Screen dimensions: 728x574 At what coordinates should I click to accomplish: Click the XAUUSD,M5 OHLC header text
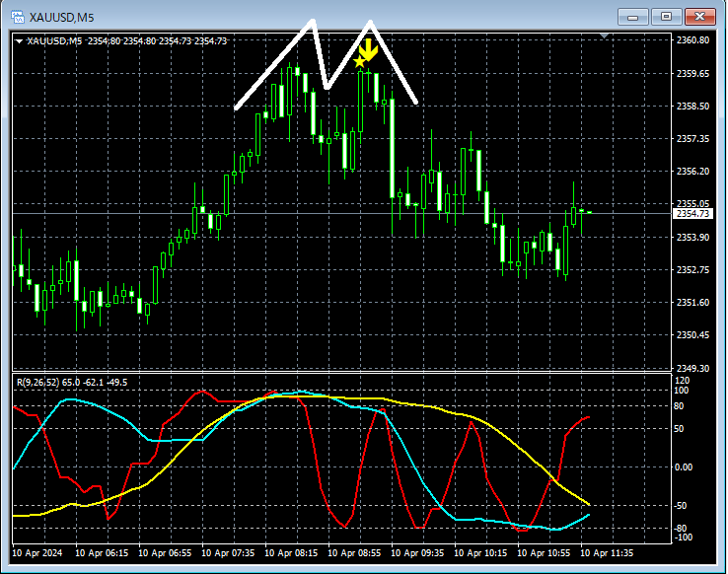pos(126,40)
